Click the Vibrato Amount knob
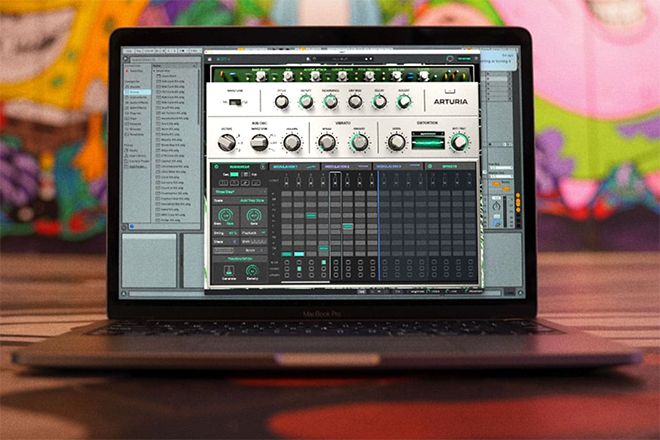Screen dimensions: 660x440 [x=359, y=143]
